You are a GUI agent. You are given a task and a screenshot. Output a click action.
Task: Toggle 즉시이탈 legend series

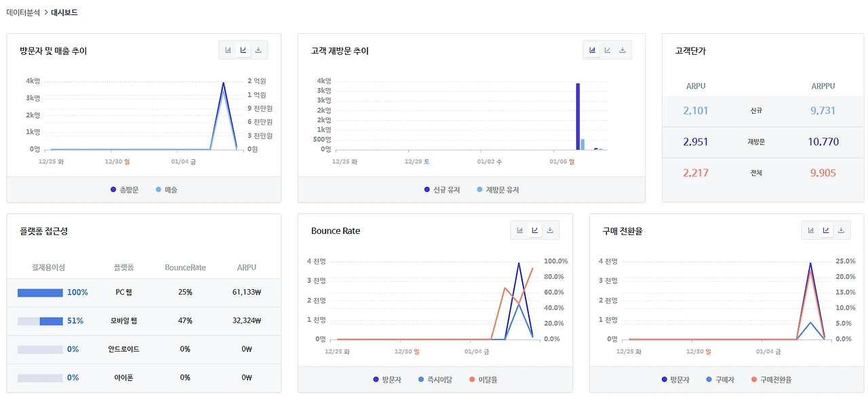(x=435, y=380)
